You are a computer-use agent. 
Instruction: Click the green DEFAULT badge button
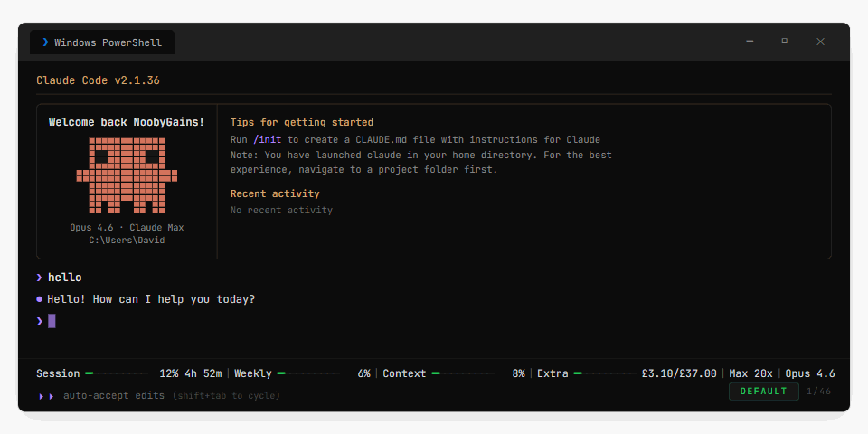point(763,392)
